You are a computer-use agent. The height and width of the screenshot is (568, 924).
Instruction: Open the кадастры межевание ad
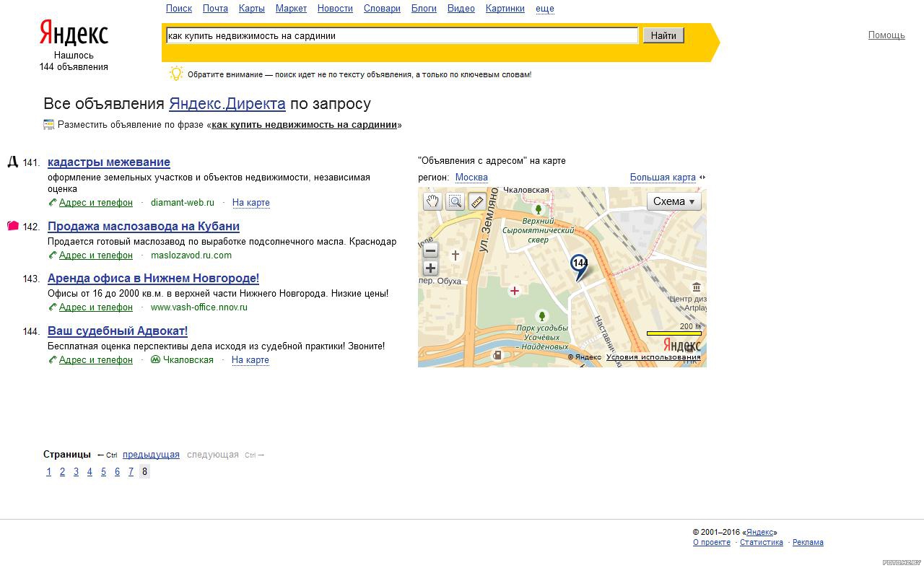coord(109,162)
